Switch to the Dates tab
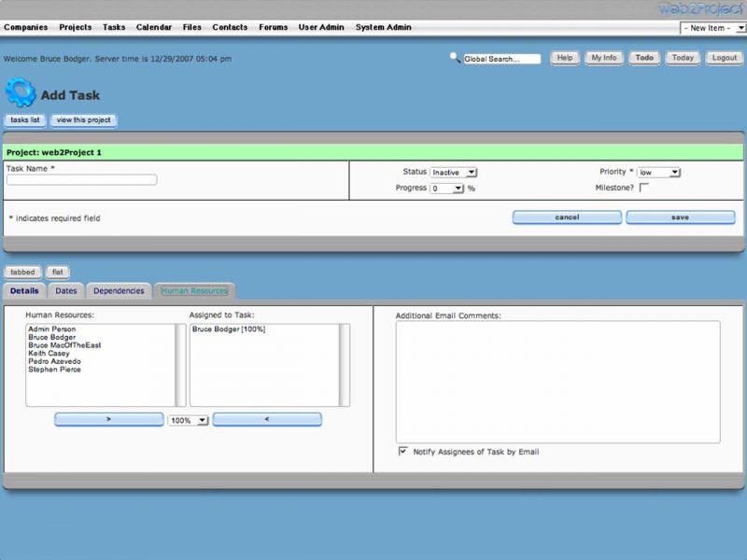This screenshot has height=560, width=747. tap(65, 290)
